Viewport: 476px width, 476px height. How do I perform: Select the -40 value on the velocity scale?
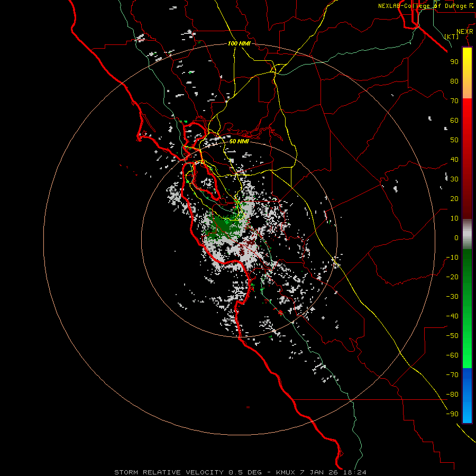(452, 316)
